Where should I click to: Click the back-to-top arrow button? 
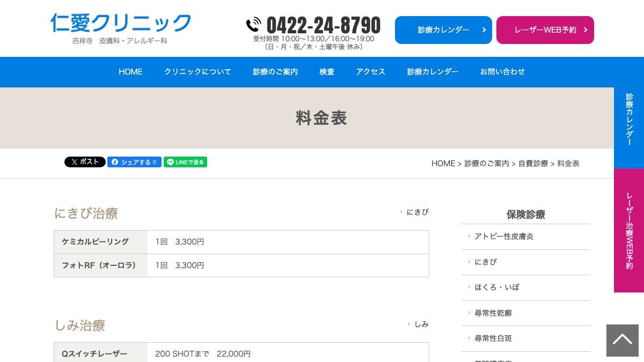623,341
